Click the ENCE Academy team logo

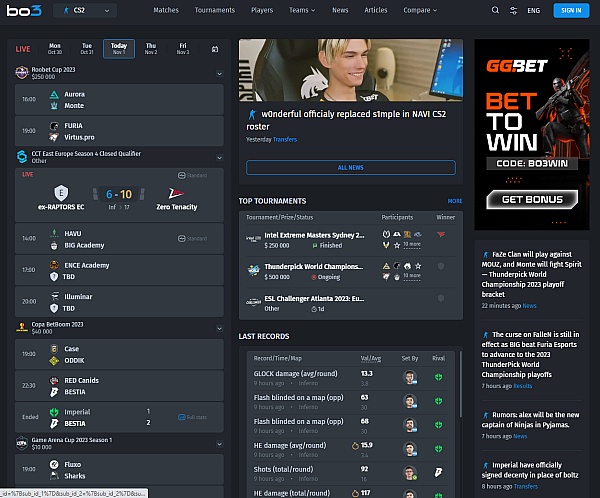click(54, 265)
